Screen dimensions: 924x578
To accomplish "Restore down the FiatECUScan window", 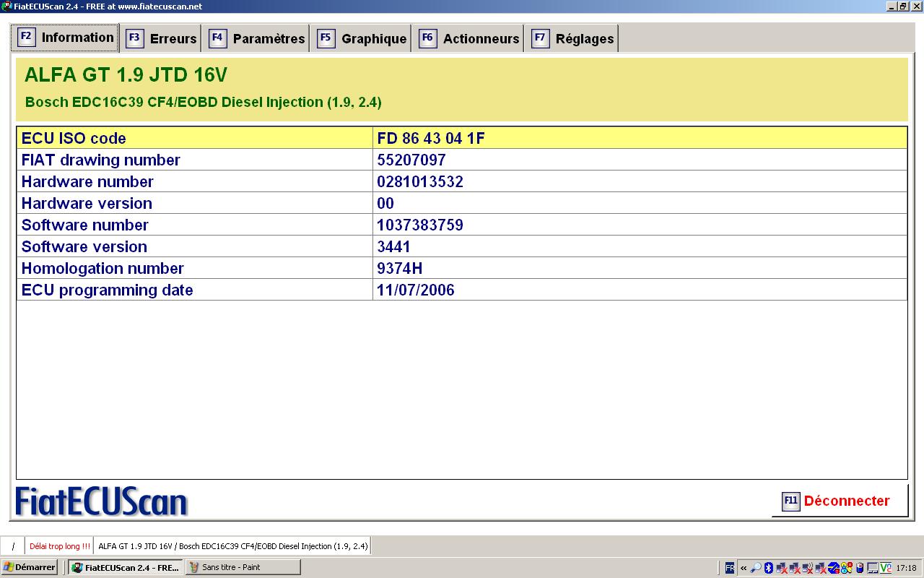I will [902, 6].
